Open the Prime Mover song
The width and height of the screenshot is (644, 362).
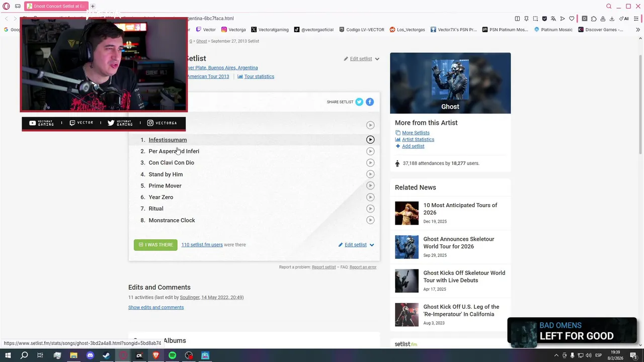pos(165,186)
